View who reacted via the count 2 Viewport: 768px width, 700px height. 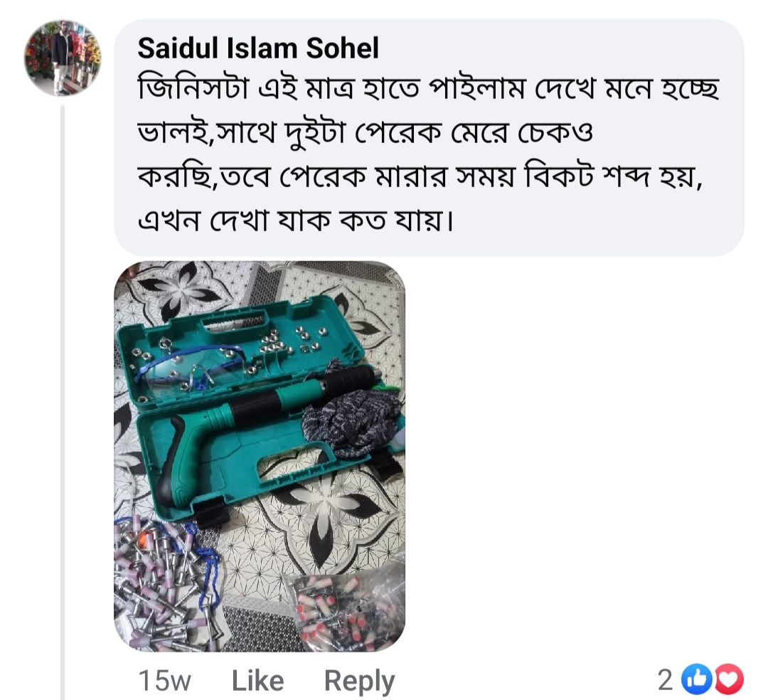click(x=665, y=681)
